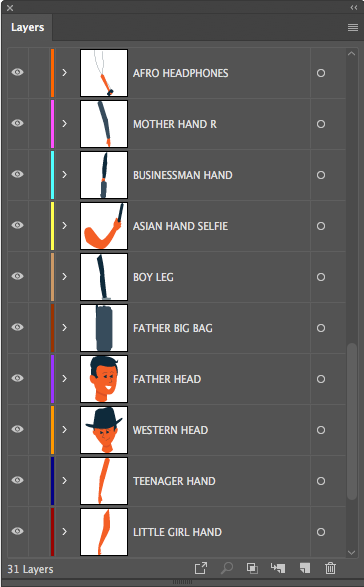Image resolution: width=364 pixels, height=587 pixels.
Task: Select the Layers tab
Action: coord(27,27)
